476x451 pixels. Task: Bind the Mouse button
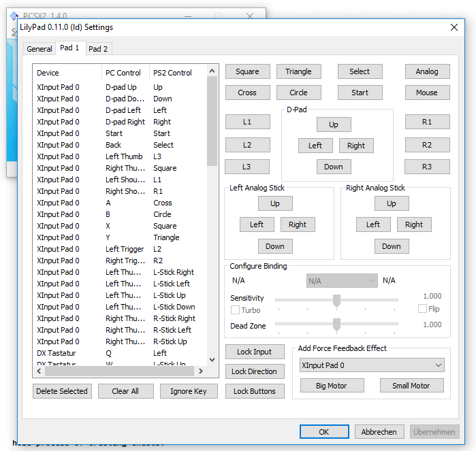427,93
